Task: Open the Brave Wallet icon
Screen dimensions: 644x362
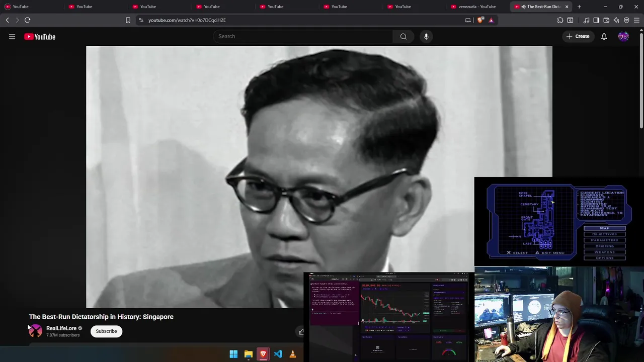Action: coord(606,20)
